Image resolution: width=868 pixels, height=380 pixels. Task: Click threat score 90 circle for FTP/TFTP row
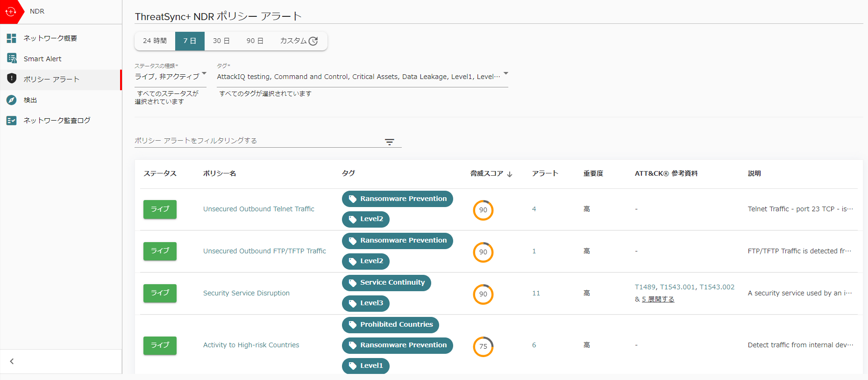click(x=483, y=252)
